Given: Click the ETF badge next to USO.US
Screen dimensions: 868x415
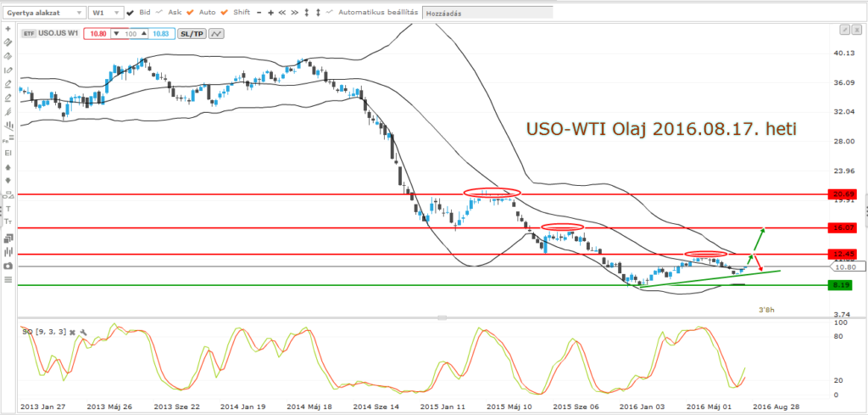Looking at the screenshot, I should pyautogui.click(x=29, y=34).
